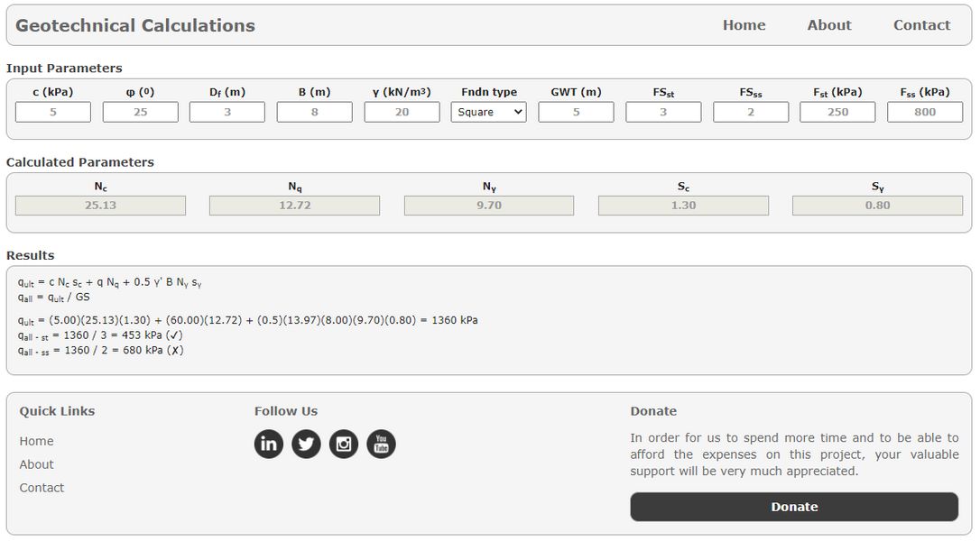Click the Contact quick link in footer

(x=42, y=488)
